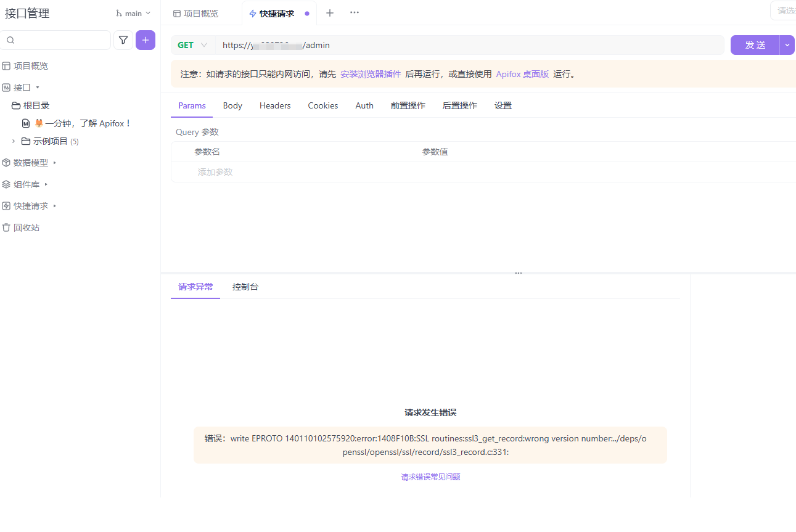Expand the 组件库 arrow

tap(46, 184)
